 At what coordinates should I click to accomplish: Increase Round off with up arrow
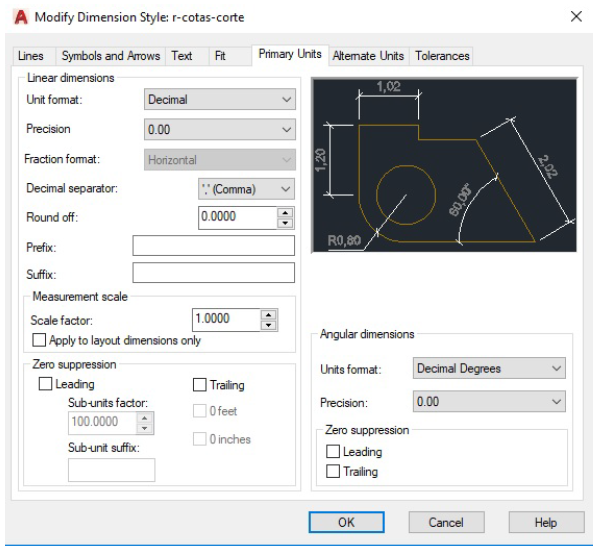285,213
